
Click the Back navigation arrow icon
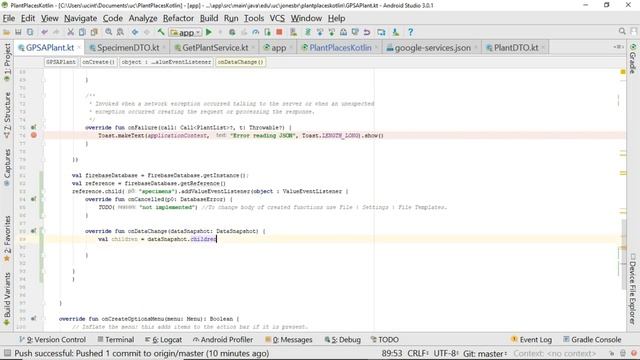point(135,32)
